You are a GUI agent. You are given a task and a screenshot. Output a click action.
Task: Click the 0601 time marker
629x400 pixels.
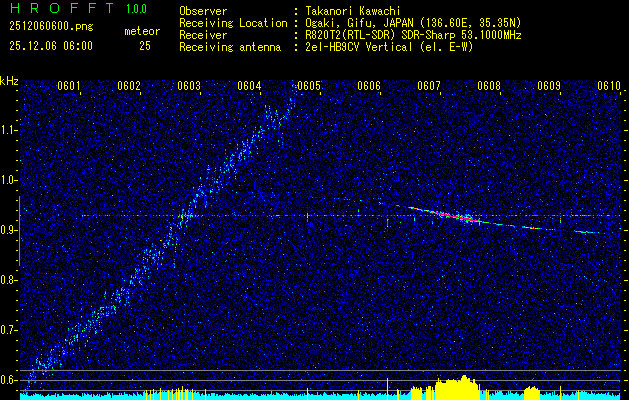point(69,86)
